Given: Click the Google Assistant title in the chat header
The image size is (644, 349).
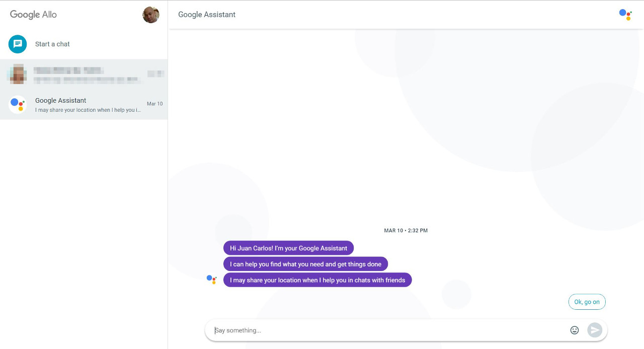Looking at the screenshot, I should pyautogui.click(x=207, y=15).
